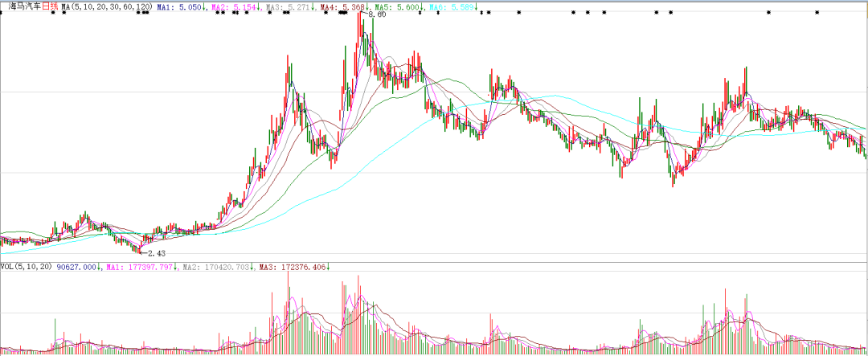Click the magenta MA2: 5.154 value
The height and width of the screenshot is (356, 868).
[x=235, y=6]
